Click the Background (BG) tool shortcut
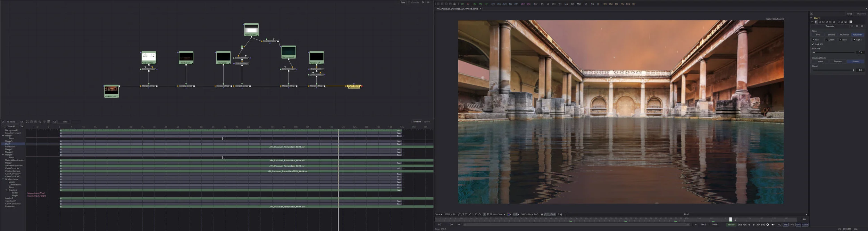868x231 pixels. click(x=475, y=4)
